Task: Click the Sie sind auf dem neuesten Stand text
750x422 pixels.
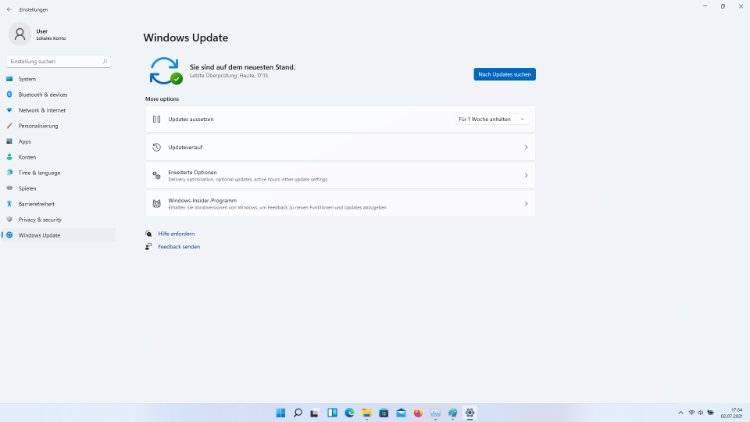Action: click(x=243, y=67)
